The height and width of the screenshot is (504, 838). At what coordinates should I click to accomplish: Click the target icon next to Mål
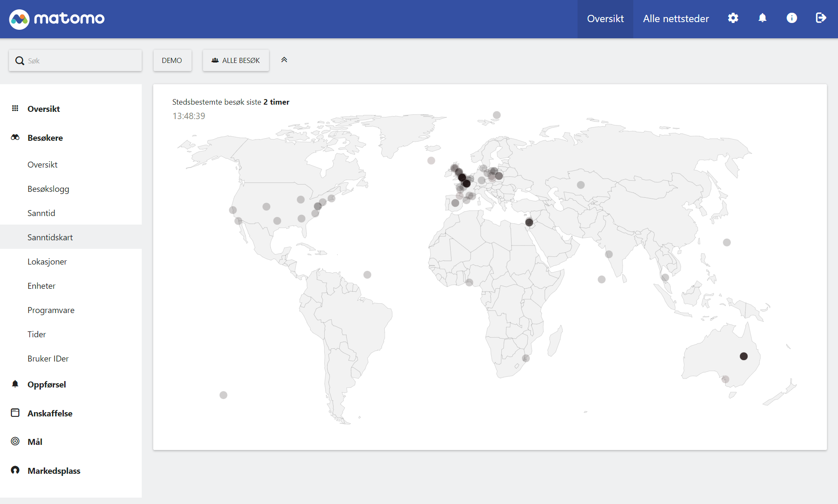[x=15, y=441]
